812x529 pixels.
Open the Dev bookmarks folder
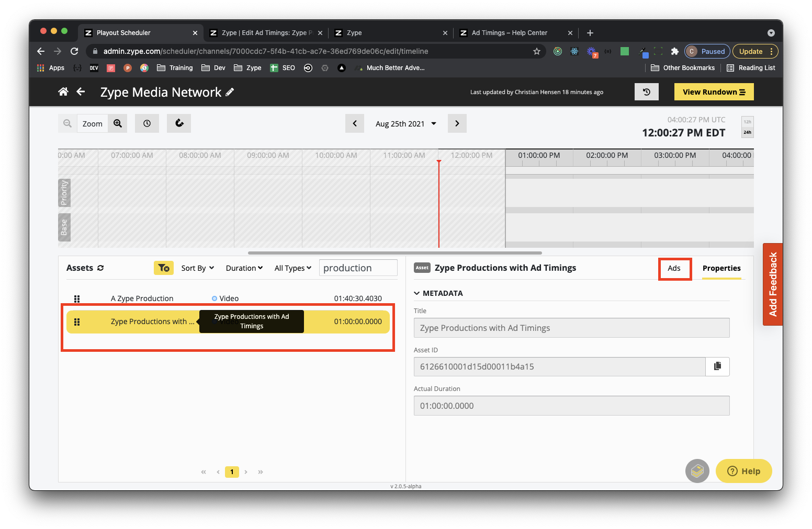pos(213,68)
